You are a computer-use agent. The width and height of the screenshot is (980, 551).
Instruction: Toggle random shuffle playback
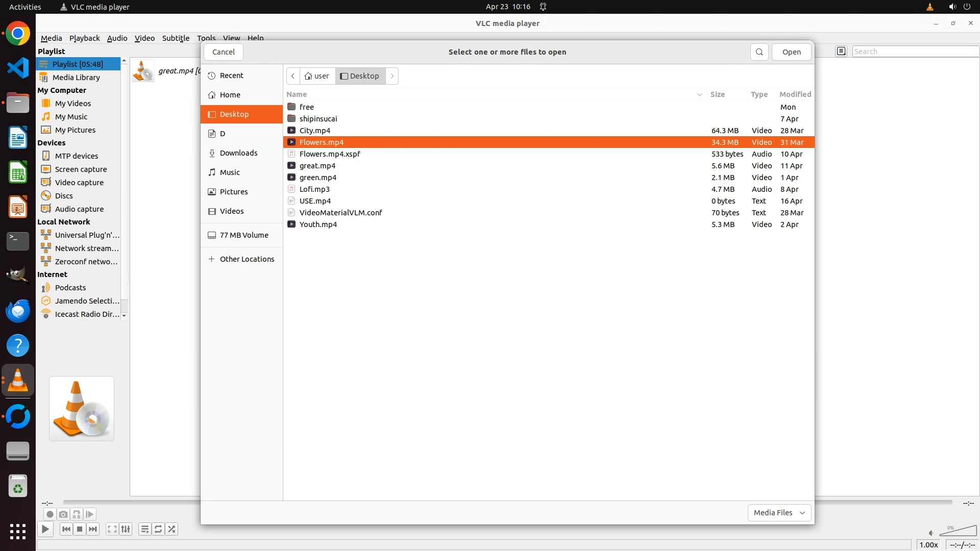(x=172, y=529)
